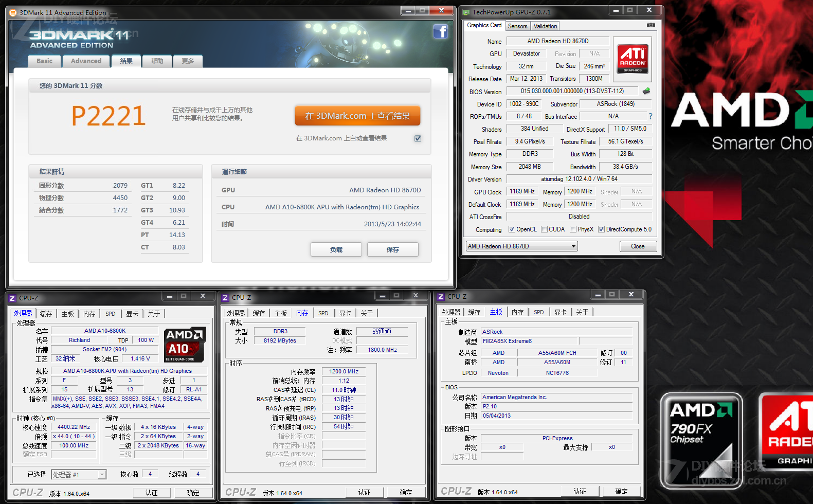This screenshot has width=813, height=504.
Task: Click the 3DMark 11 title bar icon
Action: tap(13, 13)
